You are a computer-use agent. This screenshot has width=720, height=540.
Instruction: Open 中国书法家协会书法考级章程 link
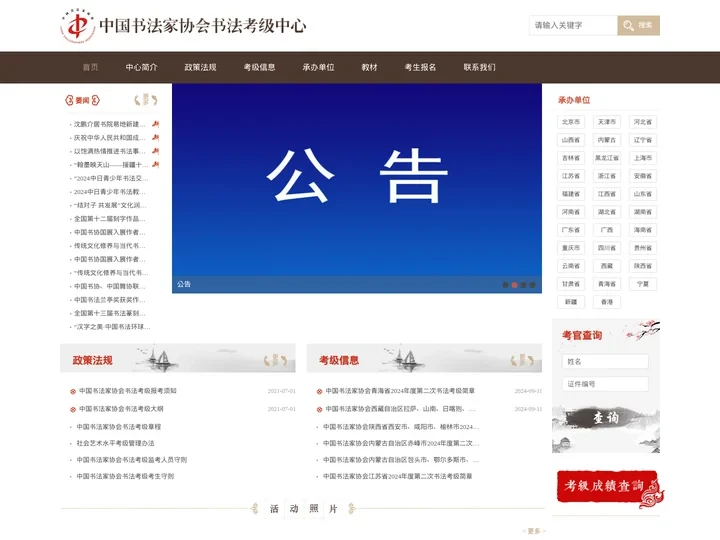pyautogui.click(x=118, y=427)
